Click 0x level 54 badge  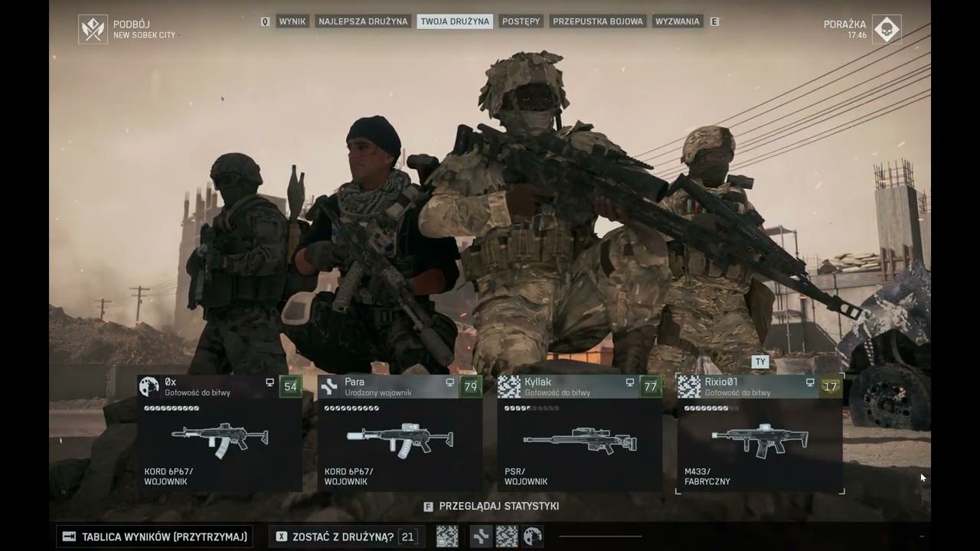290,386
